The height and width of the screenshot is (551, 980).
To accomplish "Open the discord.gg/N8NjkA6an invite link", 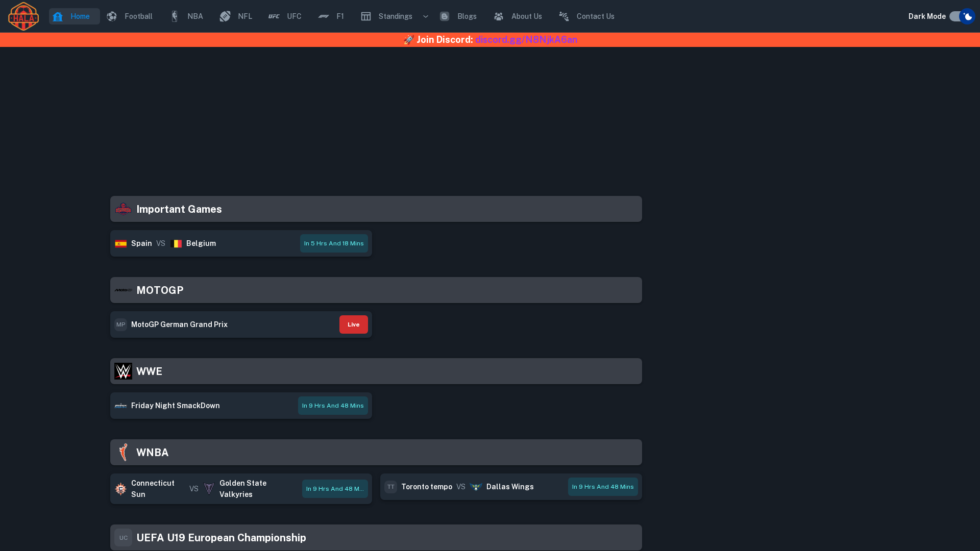I will [x=526, y=40].
